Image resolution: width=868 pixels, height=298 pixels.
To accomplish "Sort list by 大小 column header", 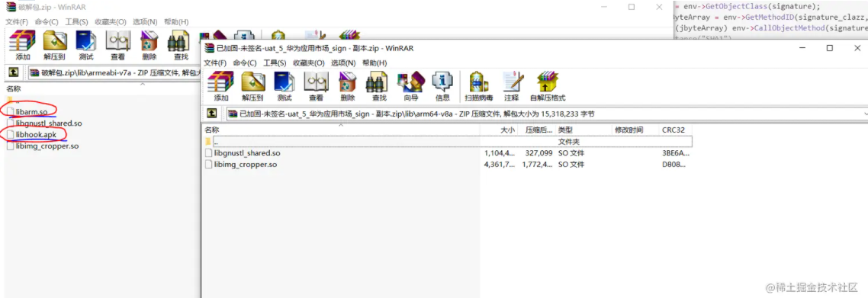I will [x=507, y=130].
